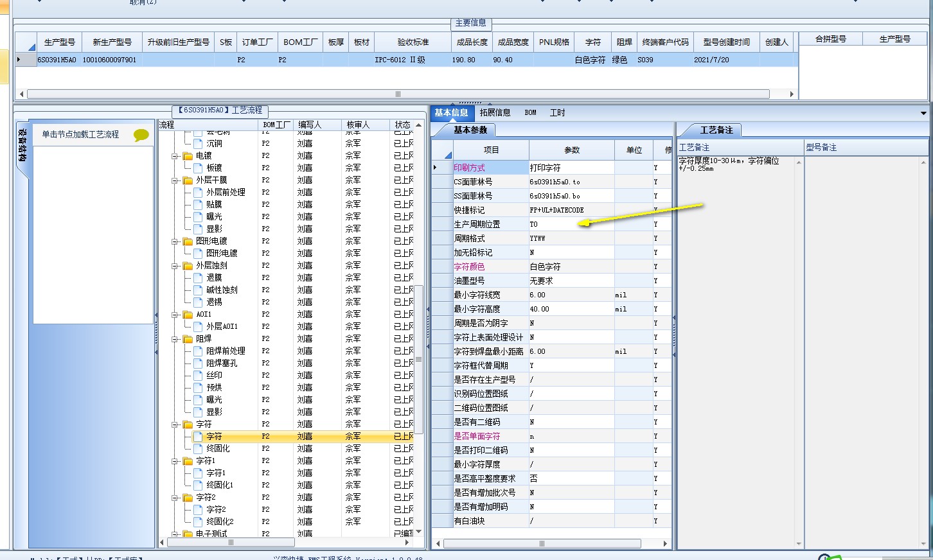Click the row indicator arrow for 6S0391H5A0
This screenshot has height=560, width=933.
coord(19,60)
